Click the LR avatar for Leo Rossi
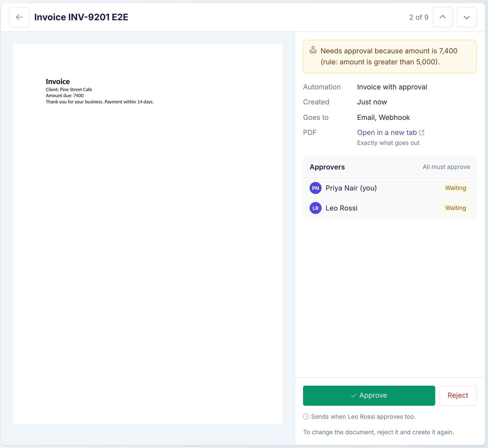488x448 pixels. [316, 208]
